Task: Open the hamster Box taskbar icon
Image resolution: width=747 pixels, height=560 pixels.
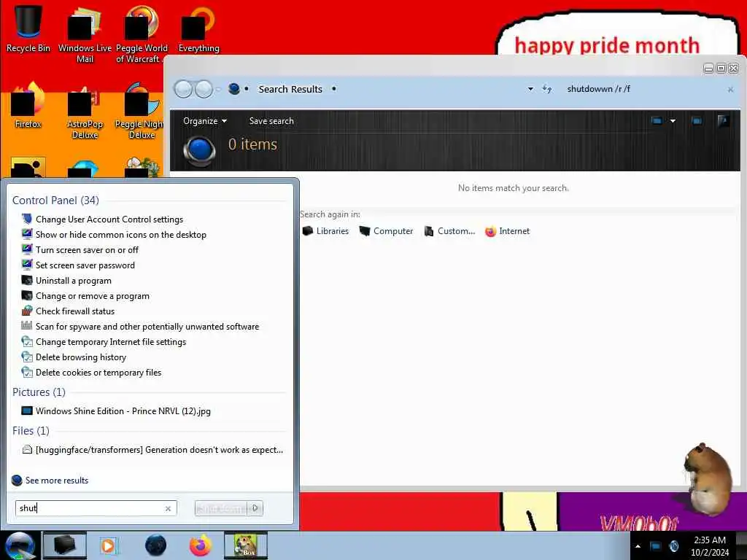Action: (x=246, y=545)
